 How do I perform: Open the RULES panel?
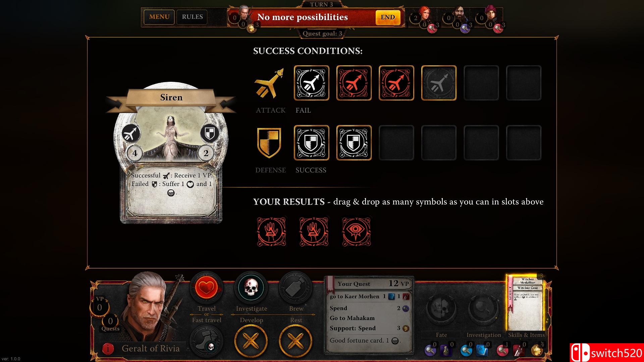[192, 17]
